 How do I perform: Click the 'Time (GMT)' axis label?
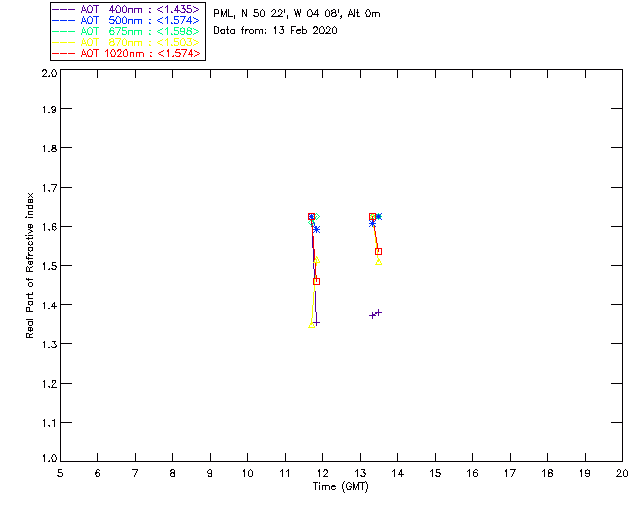[x=340, y=487]
